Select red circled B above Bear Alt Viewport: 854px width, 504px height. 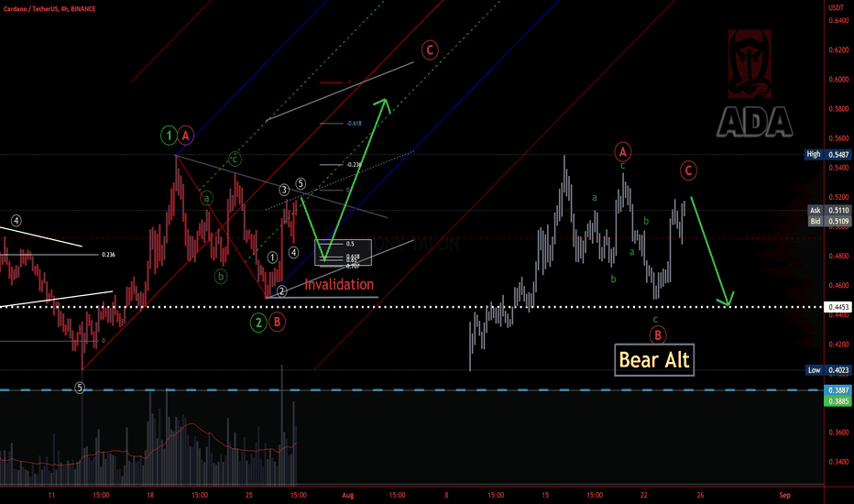coord(657,335)
